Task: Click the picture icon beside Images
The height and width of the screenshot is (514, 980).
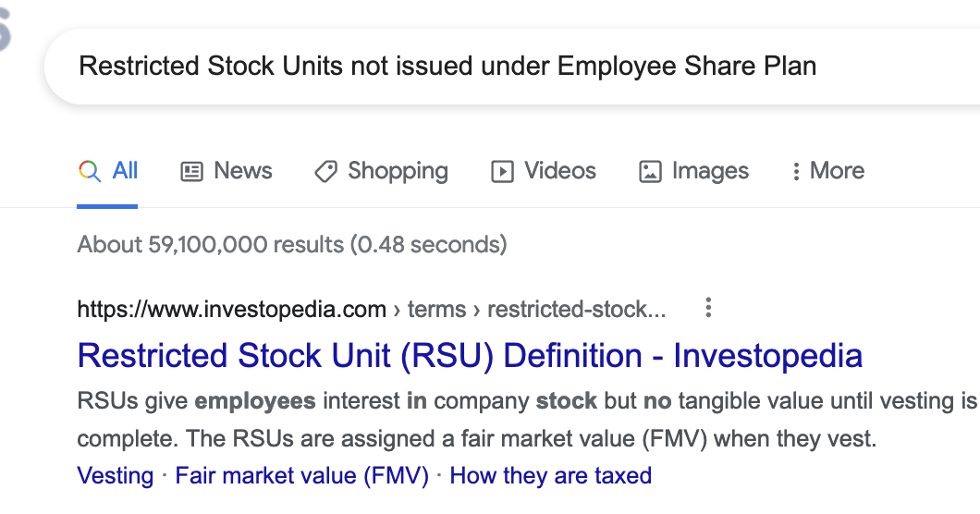Action: click(x=650, y=171)
